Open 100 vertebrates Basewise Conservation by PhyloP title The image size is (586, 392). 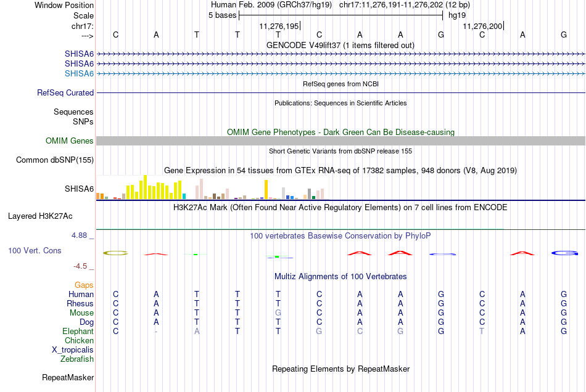[x=340, y=236]
